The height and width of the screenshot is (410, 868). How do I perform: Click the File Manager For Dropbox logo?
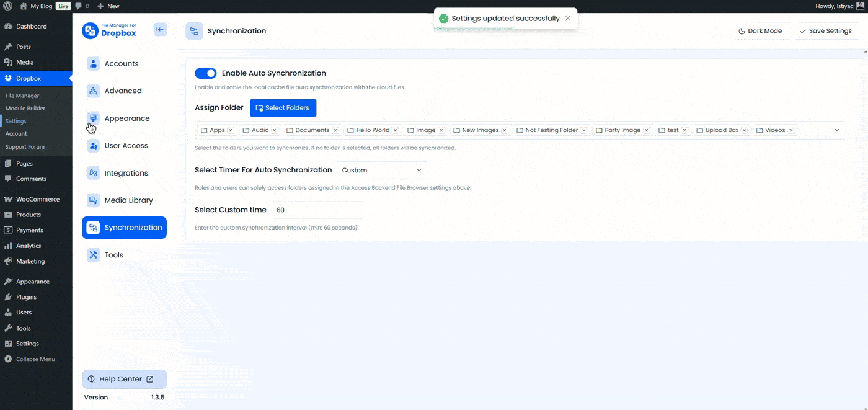(109, 30)
